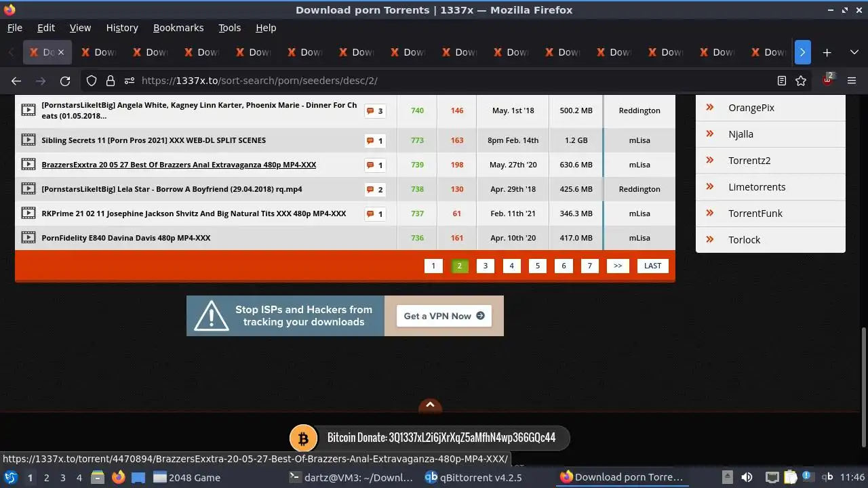Viewport: 868px width, 488px height.
Task: Click the date Apr. 10th '20
Action: pyautogui.click(x=513, y=238)
